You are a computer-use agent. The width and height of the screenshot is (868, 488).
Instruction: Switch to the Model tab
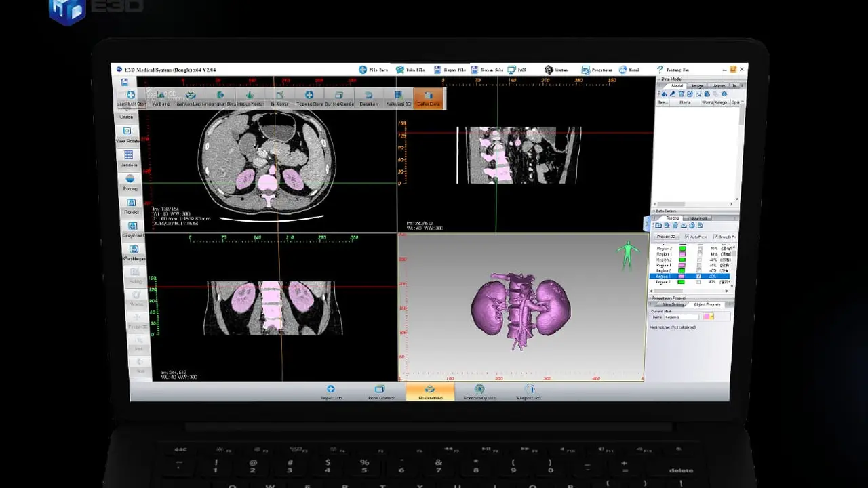point(677,86)
